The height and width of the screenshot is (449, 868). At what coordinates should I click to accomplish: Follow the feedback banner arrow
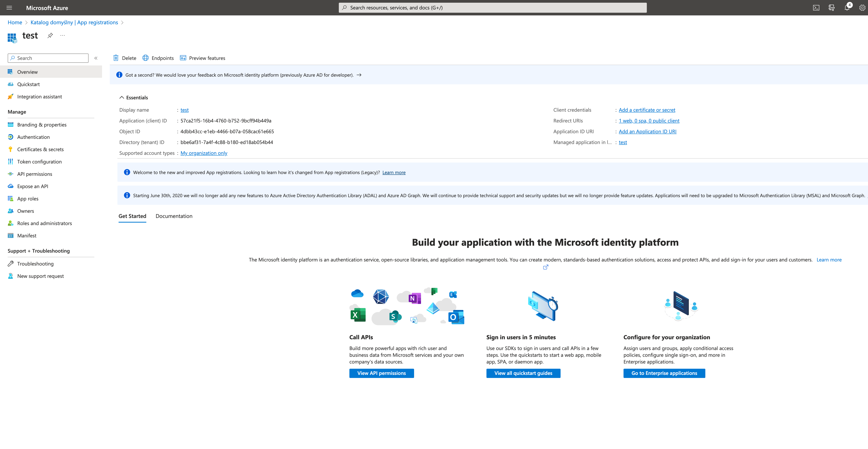359,75
